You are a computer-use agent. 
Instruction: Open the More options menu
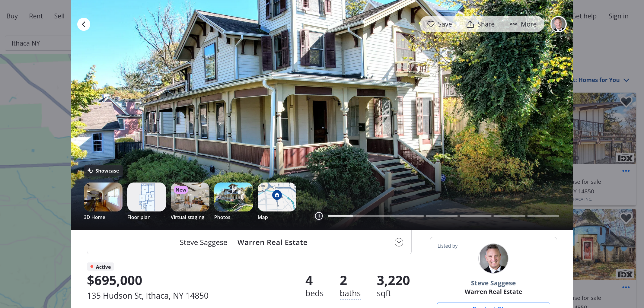[x=523, y=24]
